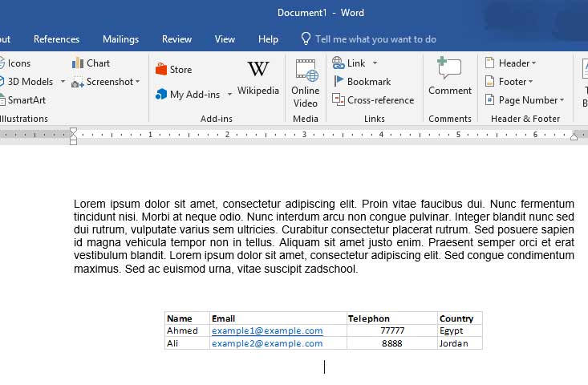Follow the example1@example.com email link
This screenshot has width=588, height=385.
(267, 330)
